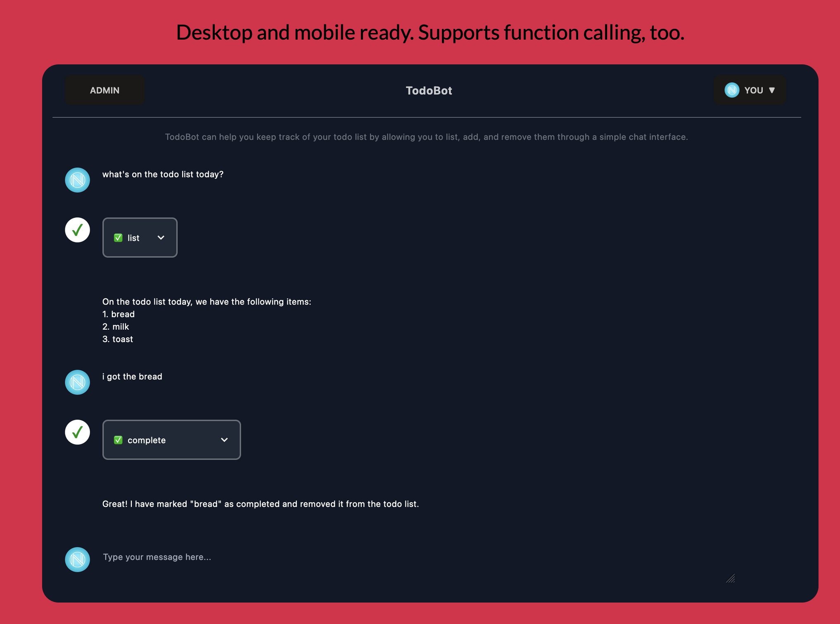This screenshot has height=624, width=840.
Task: Click the avatar beside the message input
Action: 77,560
